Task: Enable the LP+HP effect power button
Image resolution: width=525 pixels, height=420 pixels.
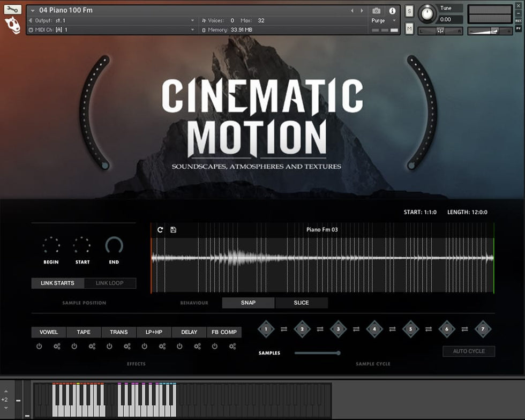Action: (145, 347)
